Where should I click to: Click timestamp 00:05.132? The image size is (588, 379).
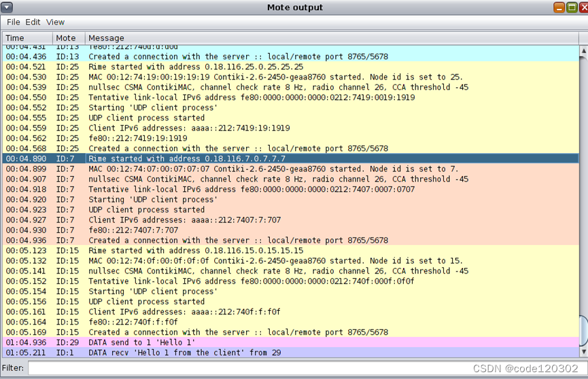point(27,261)
